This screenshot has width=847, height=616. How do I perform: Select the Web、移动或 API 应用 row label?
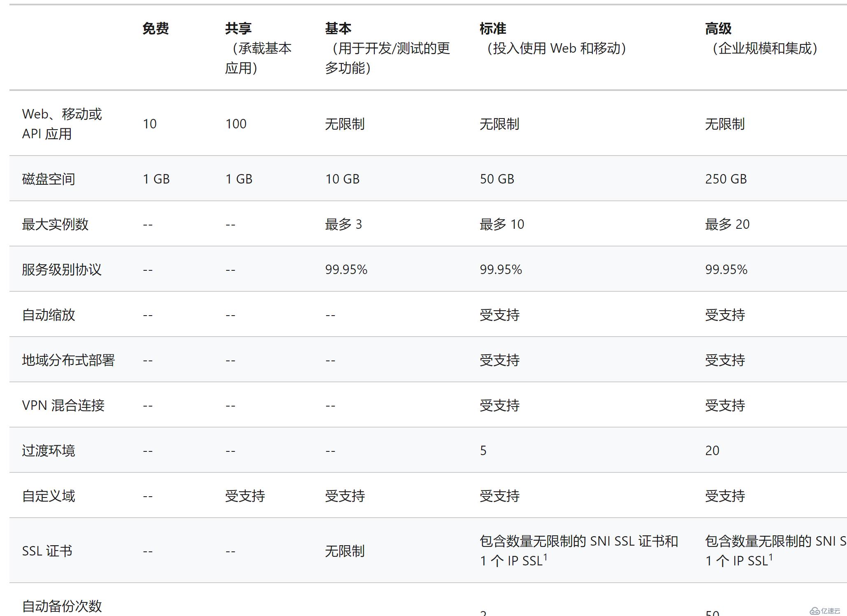[x=62, y=124]
